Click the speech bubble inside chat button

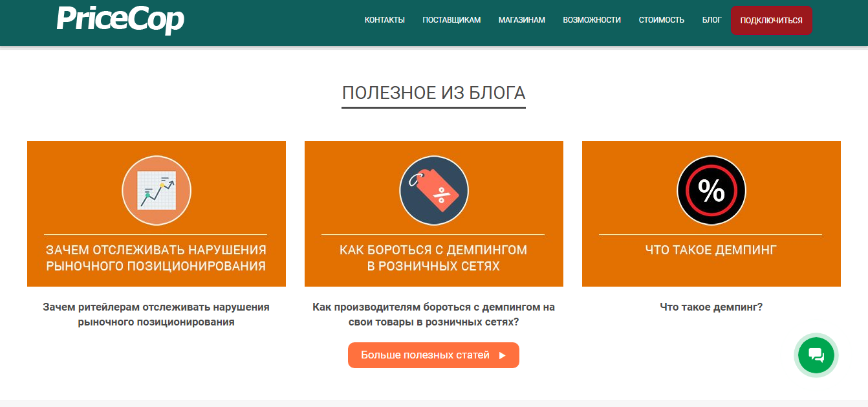[x=816, y=355]
